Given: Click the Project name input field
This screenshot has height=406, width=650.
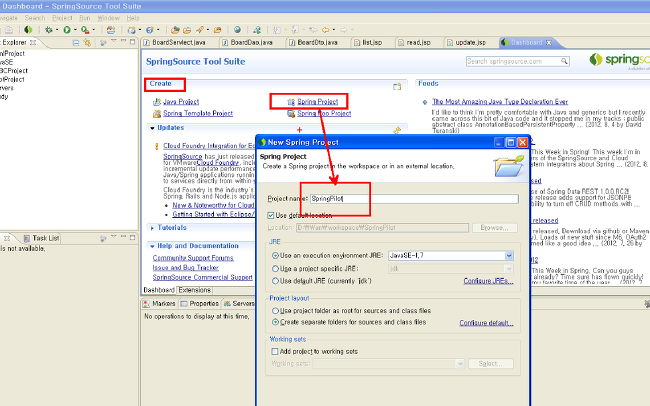Looking at the screenshot, I should click(x=414, y=199).
